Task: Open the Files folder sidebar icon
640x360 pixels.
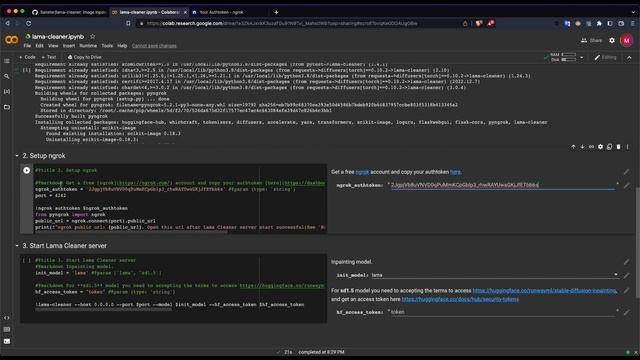Action: coord(7,107)
